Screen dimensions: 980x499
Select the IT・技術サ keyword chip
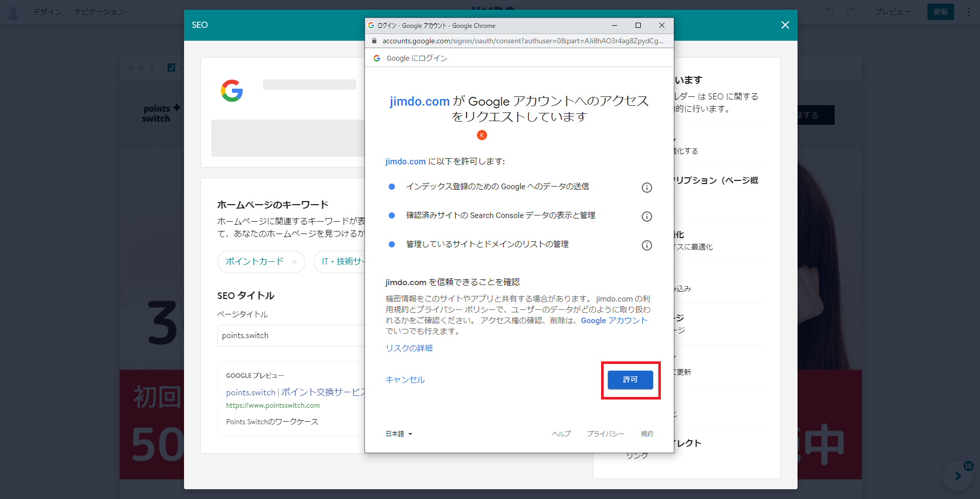[339, 262]
